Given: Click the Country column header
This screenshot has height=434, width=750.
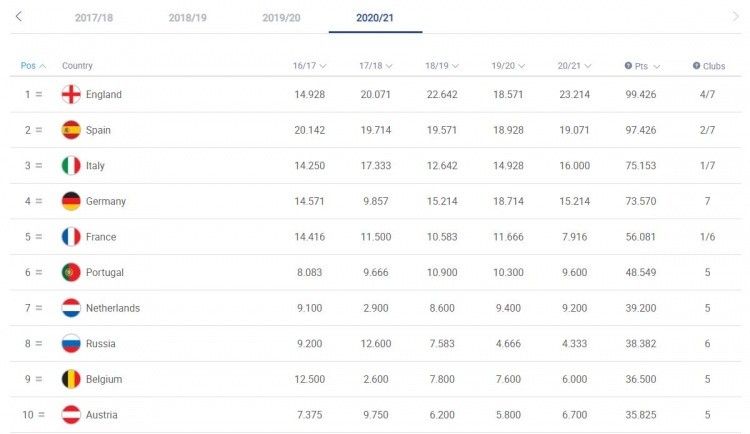Looking at the screenshot, I should 77,66.
